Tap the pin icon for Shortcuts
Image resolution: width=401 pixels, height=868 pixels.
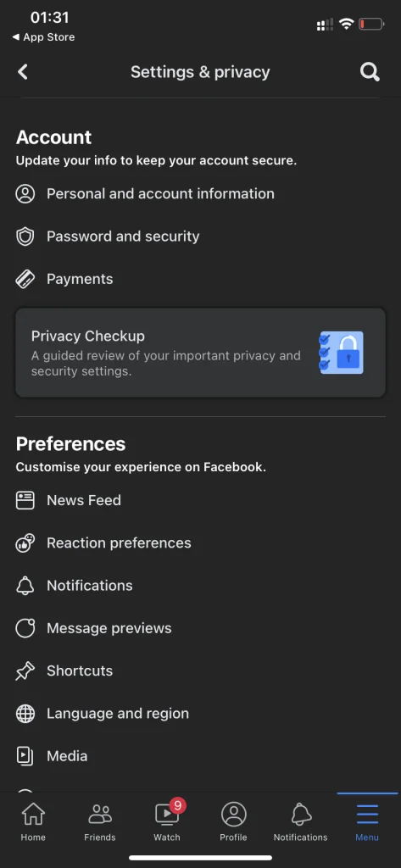[25, 671]
